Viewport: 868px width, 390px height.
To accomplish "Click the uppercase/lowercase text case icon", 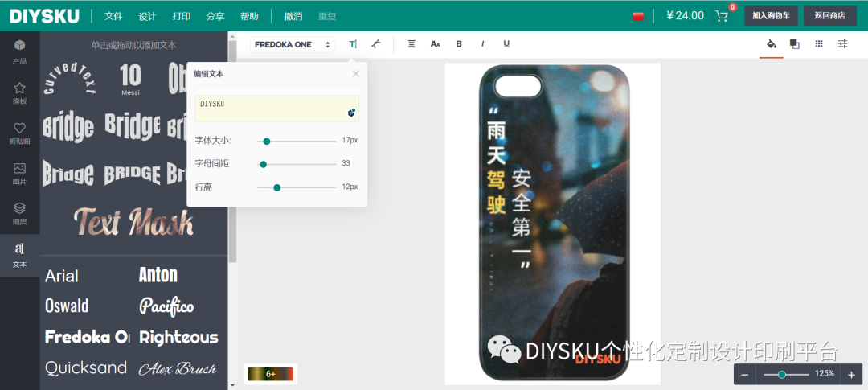I will pos(435,44).
